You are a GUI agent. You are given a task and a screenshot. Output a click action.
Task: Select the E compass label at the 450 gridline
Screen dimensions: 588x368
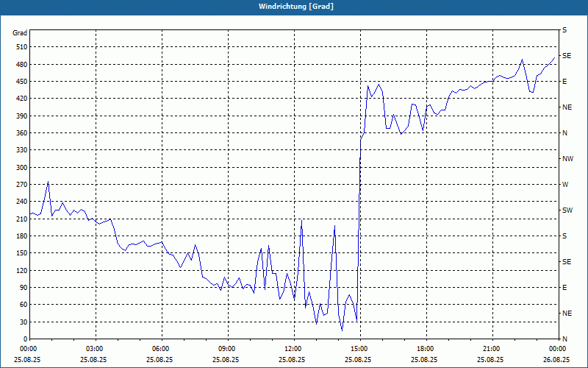[x=564, y=82]
